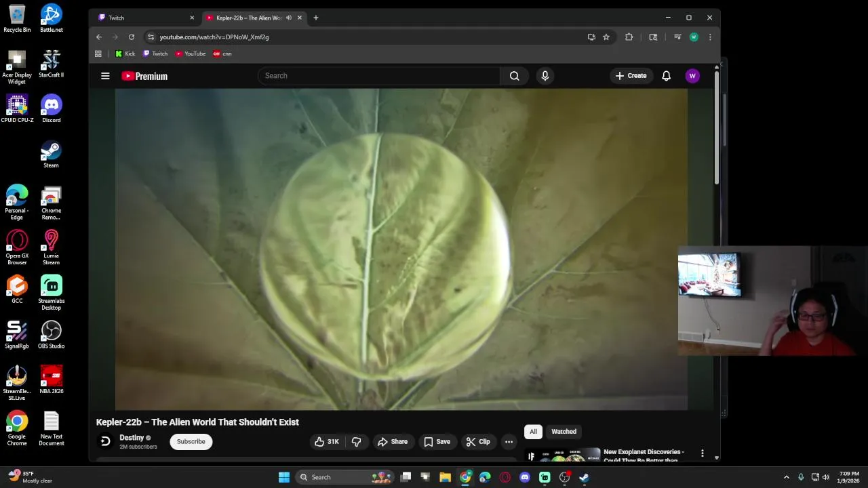Open the Windows Start menu
The image size is (868, 488).
(284, 477)
